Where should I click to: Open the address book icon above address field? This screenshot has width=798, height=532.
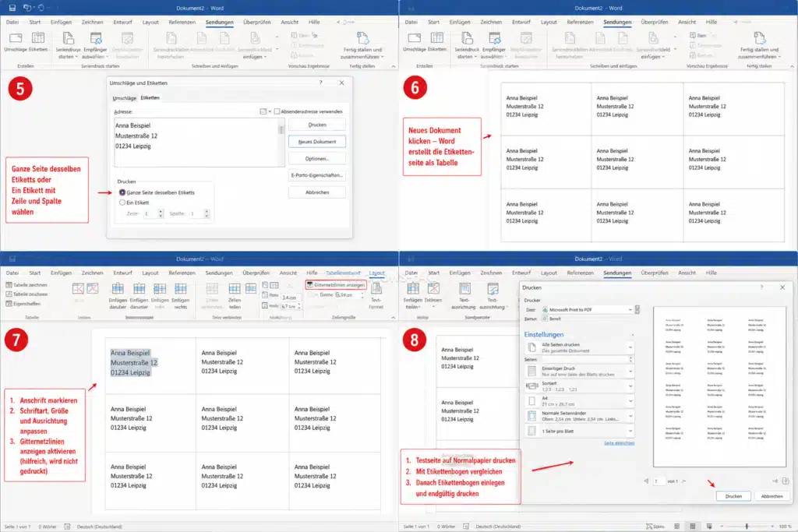pyautogui.click(x=263, y=111)
